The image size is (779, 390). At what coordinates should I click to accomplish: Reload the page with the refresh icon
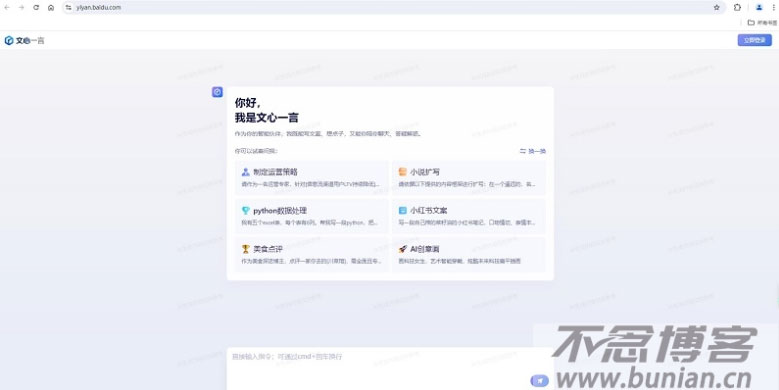(36, 7)
